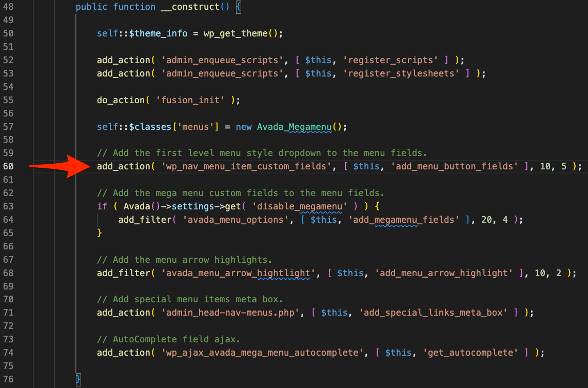Click 'menus' array key on line 57

pos(195,127)
